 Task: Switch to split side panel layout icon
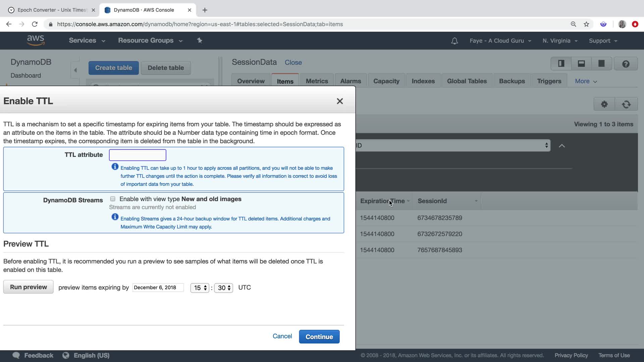coord(561,64)
